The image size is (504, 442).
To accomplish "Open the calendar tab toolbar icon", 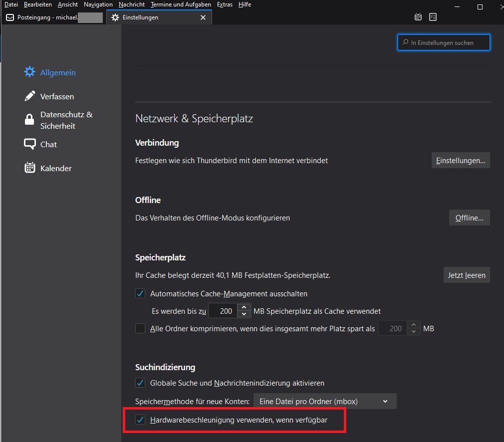I will click(418, 17).
